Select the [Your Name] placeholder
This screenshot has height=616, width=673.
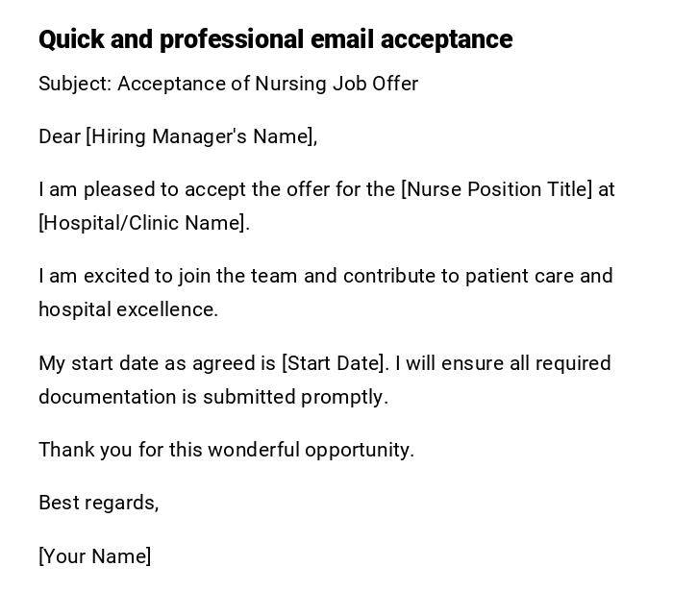pos(95,556)
